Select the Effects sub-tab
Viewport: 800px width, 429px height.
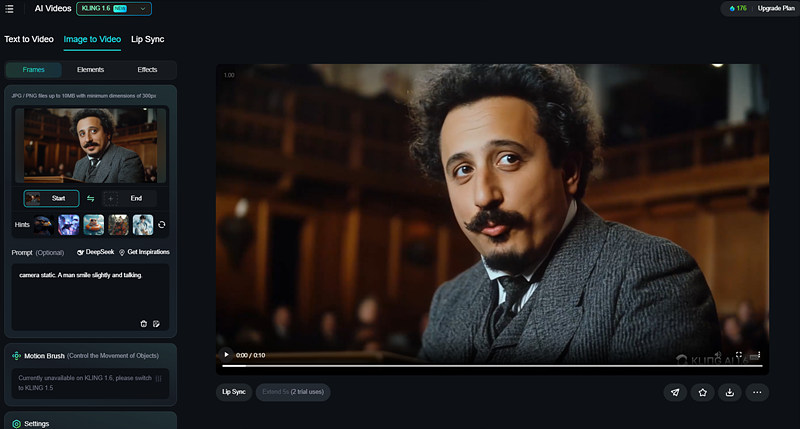147,70
